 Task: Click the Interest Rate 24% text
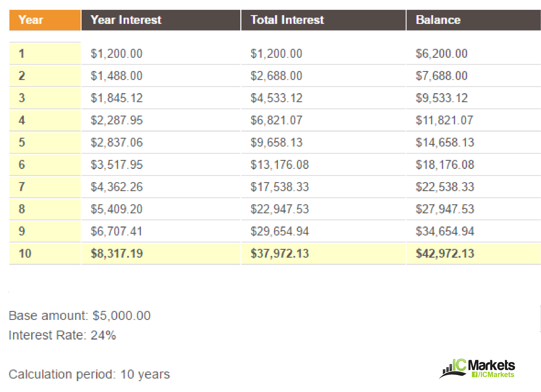63,335
